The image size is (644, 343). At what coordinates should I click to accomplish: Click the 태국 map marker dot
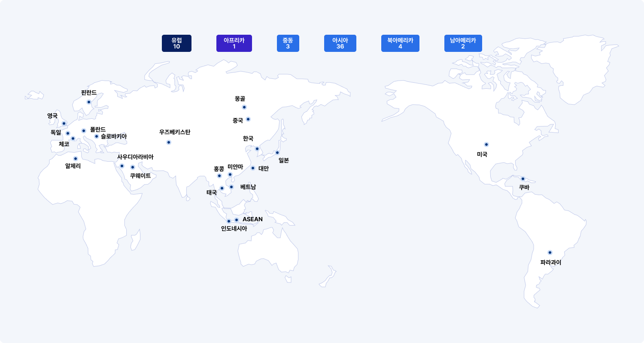coord(222,188)
